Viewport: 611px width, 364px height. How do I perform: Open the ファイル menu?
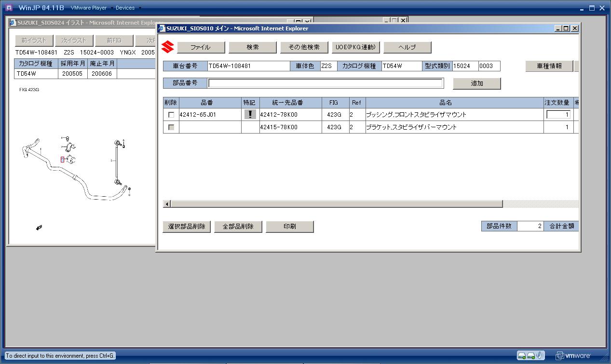(x=201, y=47)
